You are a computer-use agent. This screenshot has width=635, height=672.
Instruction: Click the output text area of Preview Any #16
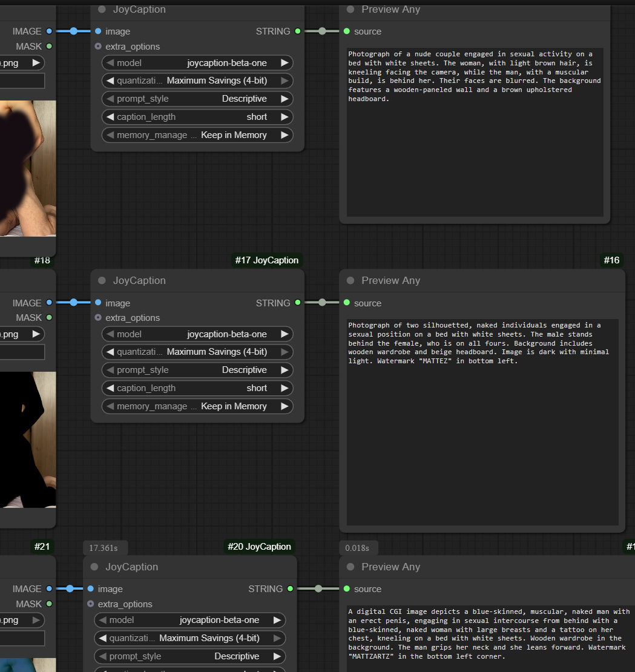point(482,422)
